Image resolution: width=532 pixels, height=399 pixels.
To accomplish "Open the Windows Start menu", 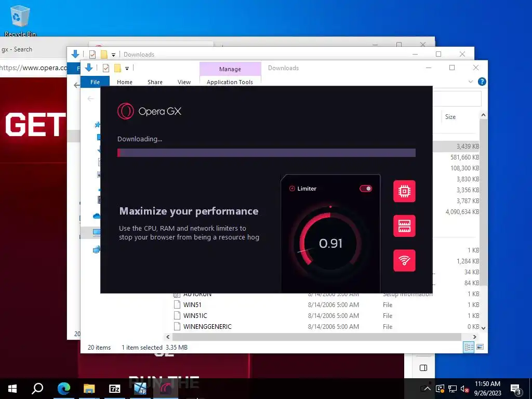I will click(x=12, y=389).
